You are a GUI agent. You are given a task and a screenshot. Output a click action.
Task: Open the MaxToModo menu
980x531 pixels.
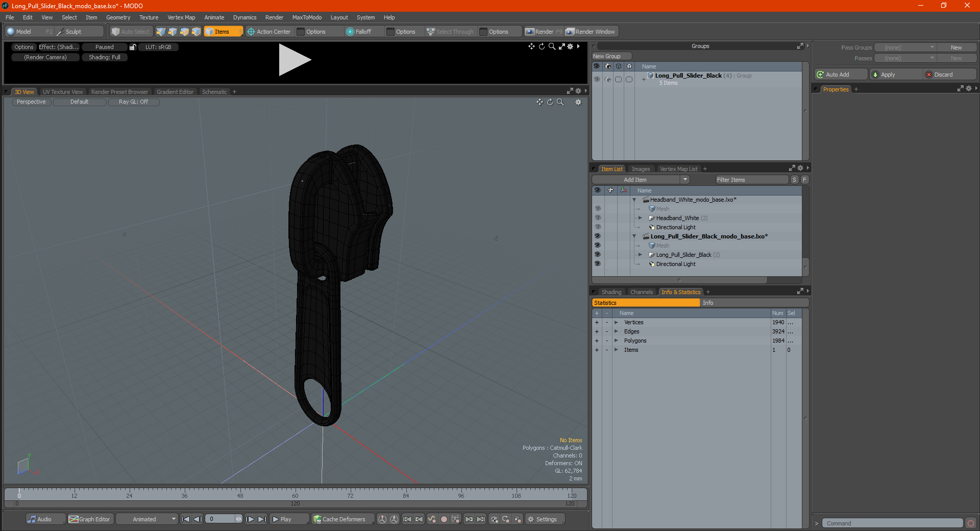pos(307,17)
